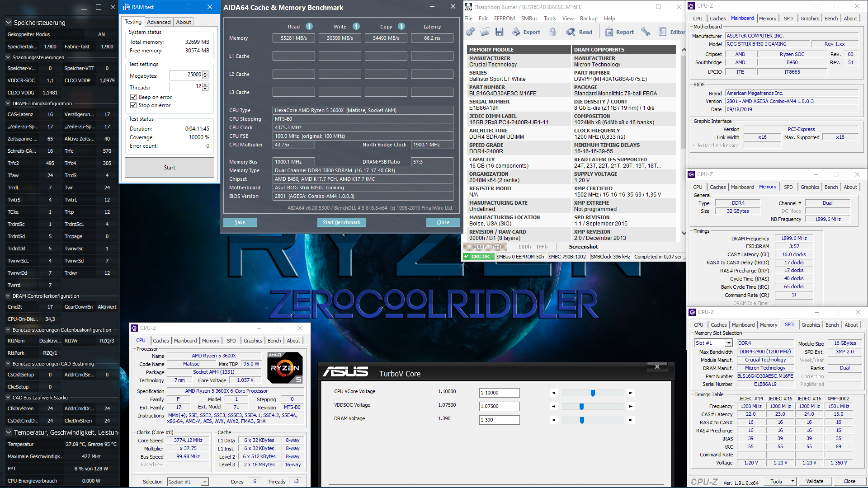Click the Read SPD magnifier icon
This screenshot has height=488, width=868.
pyautogui.click(x=571, y=32)
